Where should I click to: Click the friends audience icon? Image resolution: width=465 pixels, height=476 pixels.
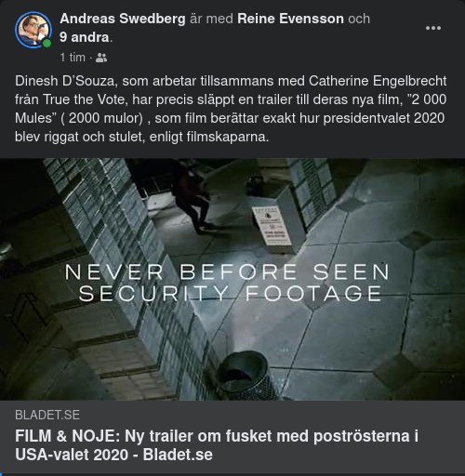click(x=101, y=58)
